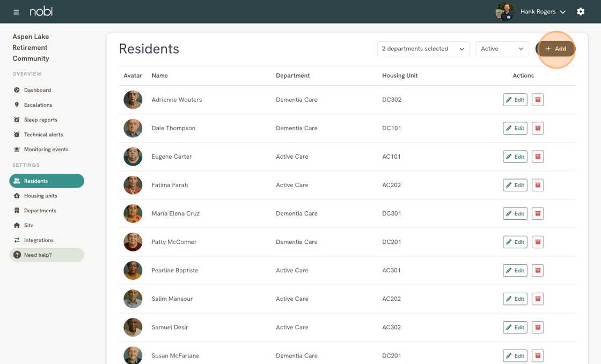The width and height of the screenshot is (601, 364).
Task: Click Edit for María Elena Cruz
Action: tap(515, 213)
